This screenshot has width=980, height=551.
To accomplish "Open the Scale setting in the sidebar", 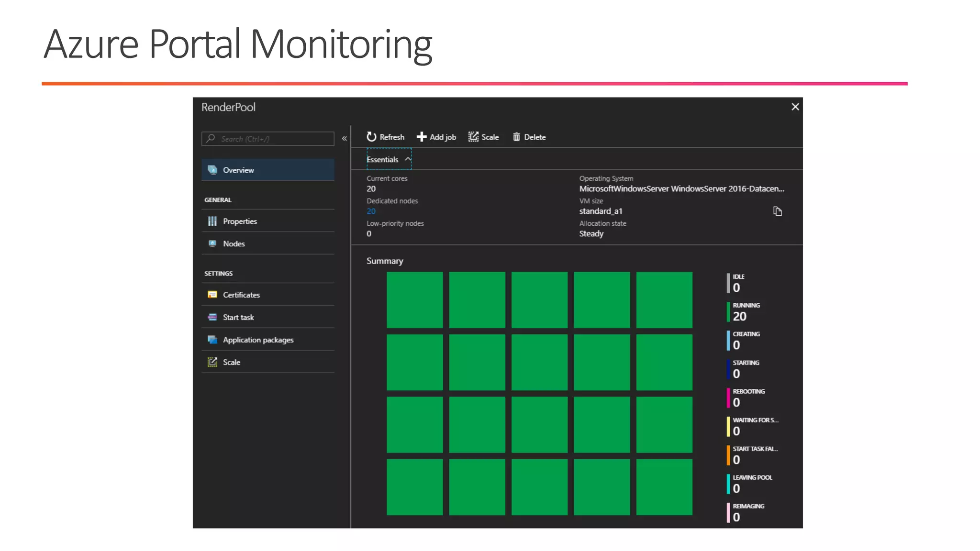I will (232, 362).
